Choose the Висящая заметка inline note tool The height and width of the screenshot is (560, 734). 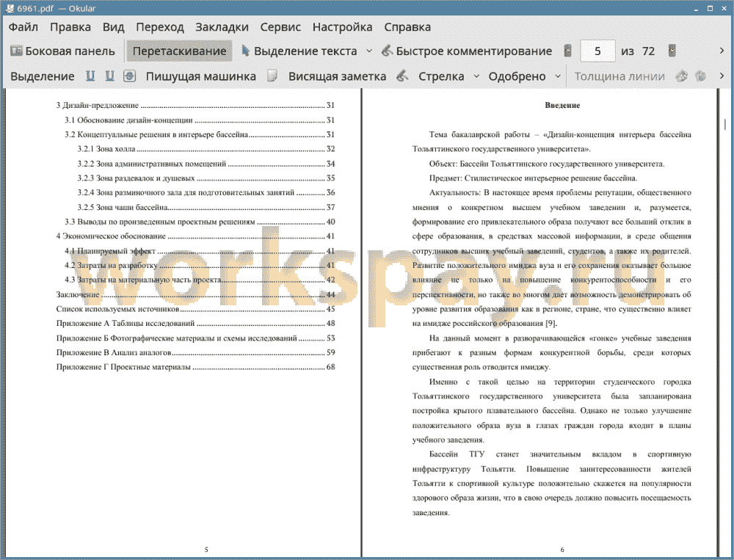337,76
